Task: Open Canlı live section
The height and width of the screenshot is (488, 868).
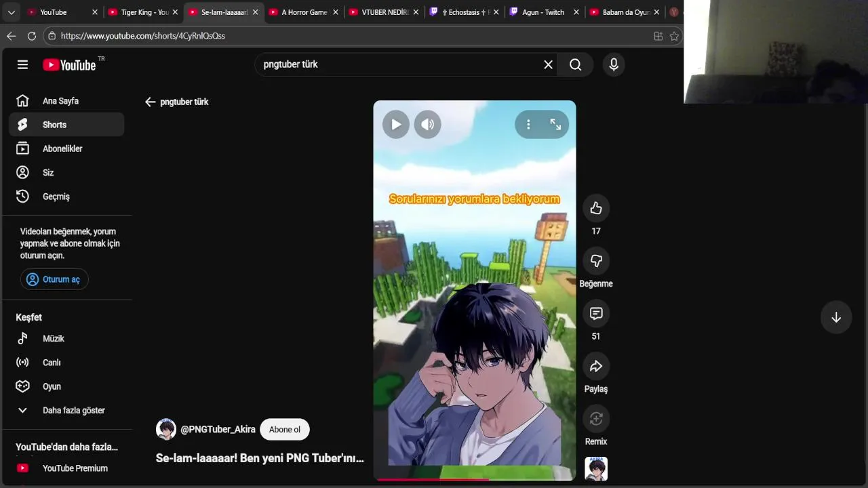Action: [66, 363]
